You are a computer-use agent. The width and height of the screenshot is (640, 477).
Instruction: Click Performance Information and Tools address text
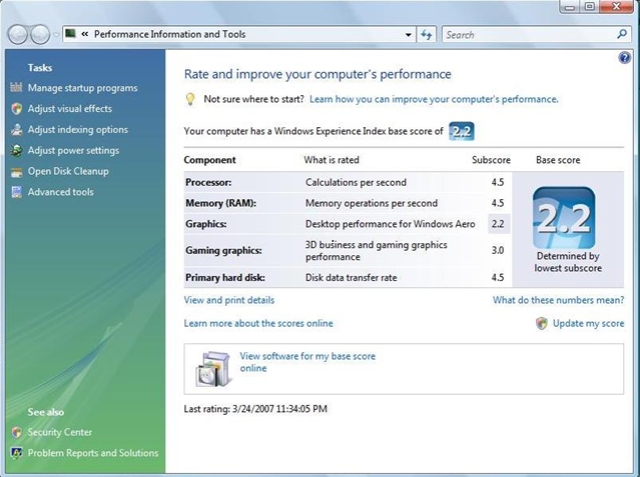(x=170, y=34)
